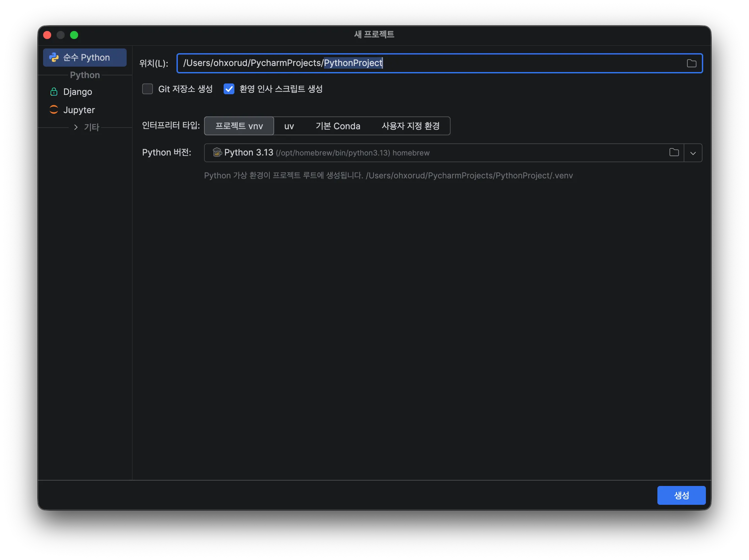Select the 프로젝트 vnv interpreter type
Viewport: 749px width, 560px height.
point(239,126)
